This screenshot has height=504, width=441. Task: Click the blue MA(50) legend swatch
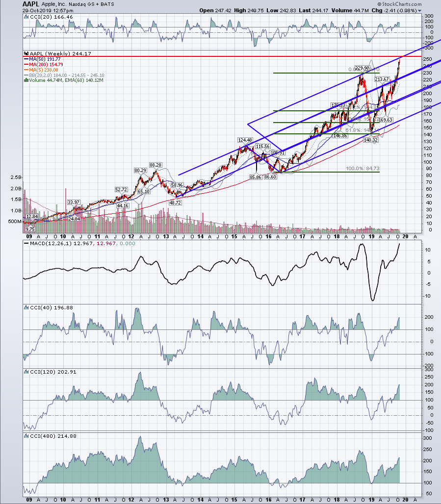click(x=26, y=59)
